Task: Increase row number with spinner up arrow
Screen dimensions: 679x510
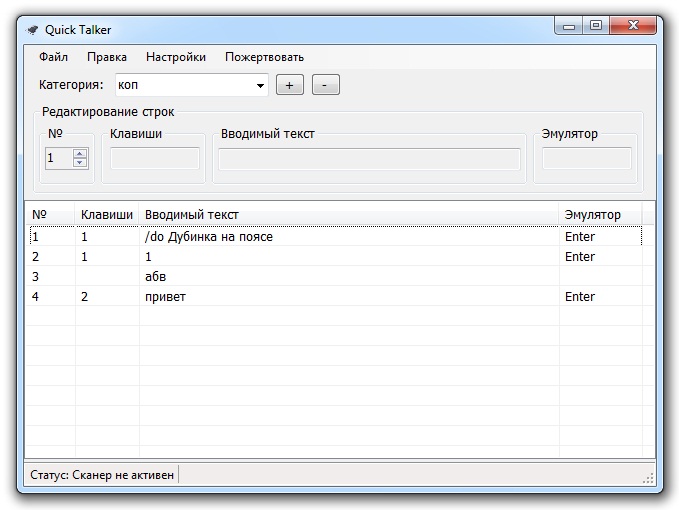Action: tap(80, 153)
